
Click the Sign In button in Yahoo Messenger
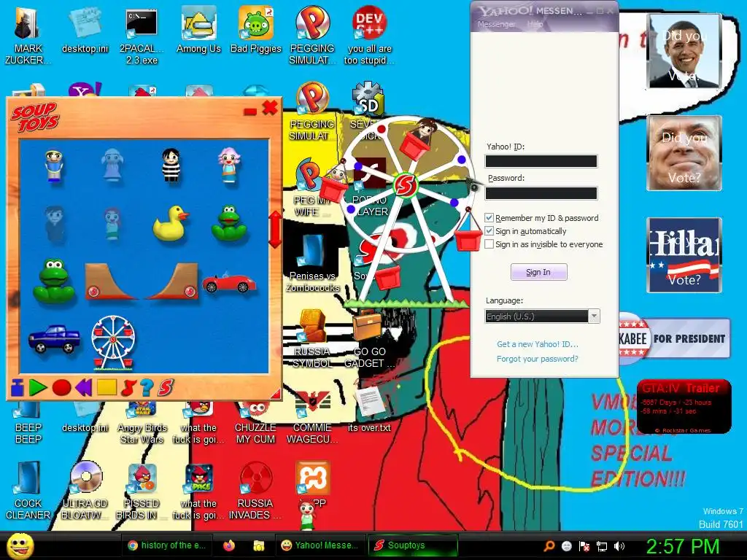pos(539,272)
